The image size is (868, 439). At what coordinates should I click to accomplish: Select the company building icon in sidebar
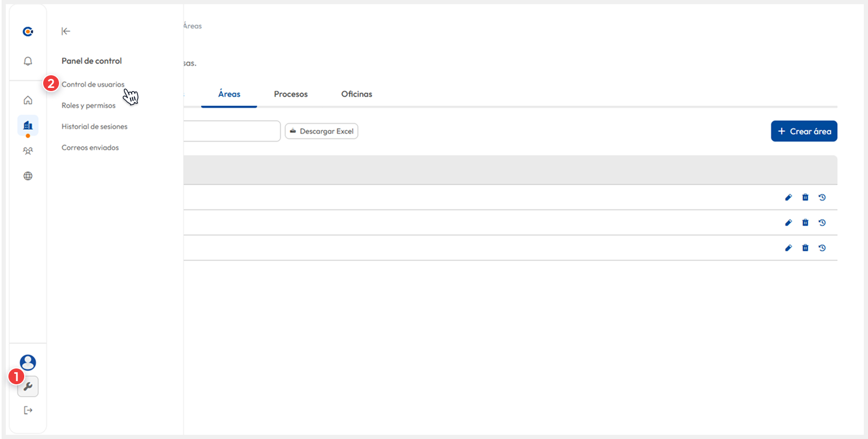28,125
